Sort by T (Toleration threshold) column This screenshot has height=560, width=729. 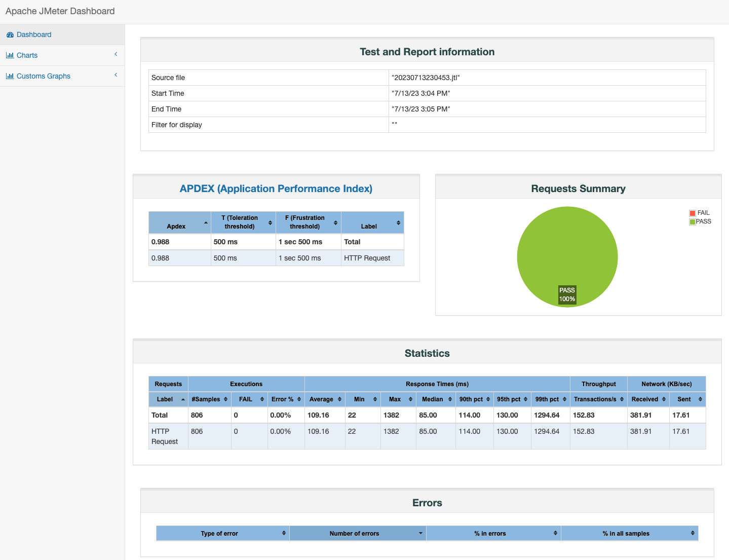(243, 222)
